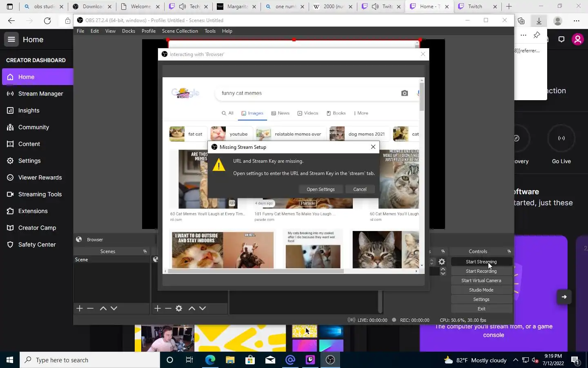The width and height of the screenshot is (588, 368).
Task: Open Twitch app from the taskbar
Action: point(310,360)
